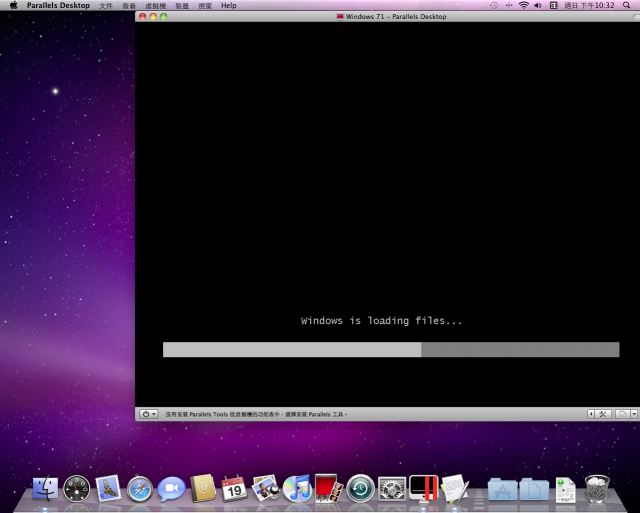Open the 虛擬機 menu
The width and height of the screenshot is (640, 513).
click(x=156, y=6)
